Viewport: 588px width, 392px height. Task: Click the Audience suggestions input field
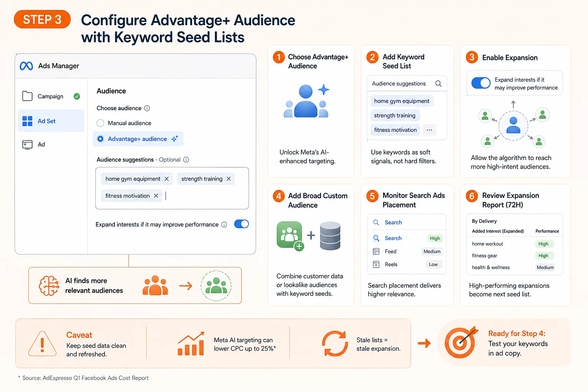pos(172,188)
